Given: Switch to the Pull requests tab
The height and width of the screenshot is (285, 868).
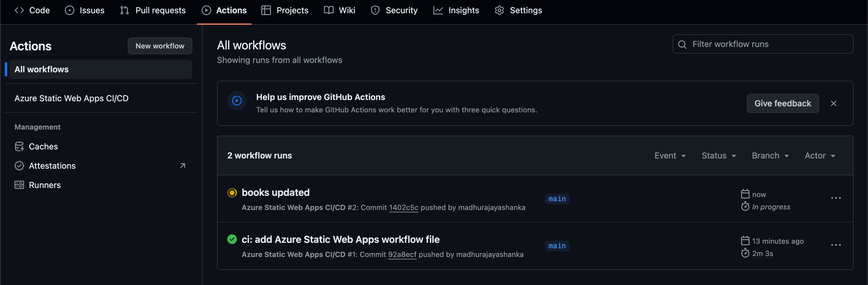Looking at the screenshot, I should coord(153,11).
